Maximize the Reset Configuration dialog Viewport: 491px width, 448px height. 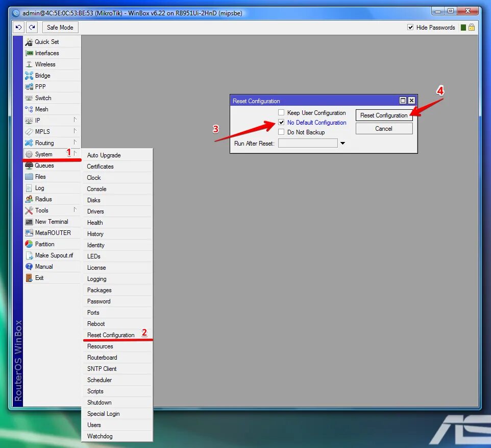(403, 100)
